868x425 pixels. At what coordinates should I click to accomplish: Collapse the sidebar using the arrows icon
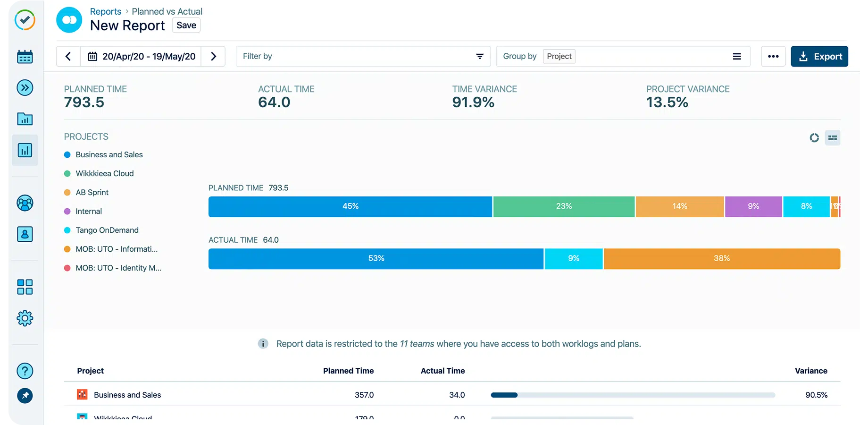click(25, 88)
